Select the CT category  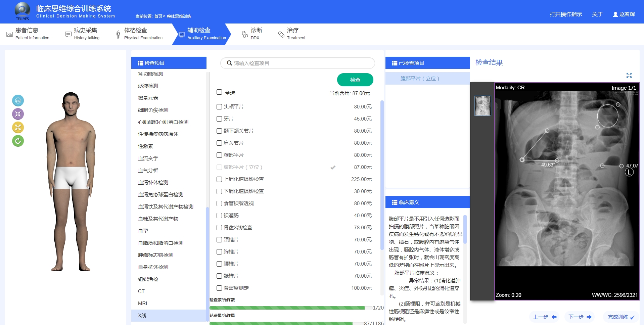[x=169, y=291]
